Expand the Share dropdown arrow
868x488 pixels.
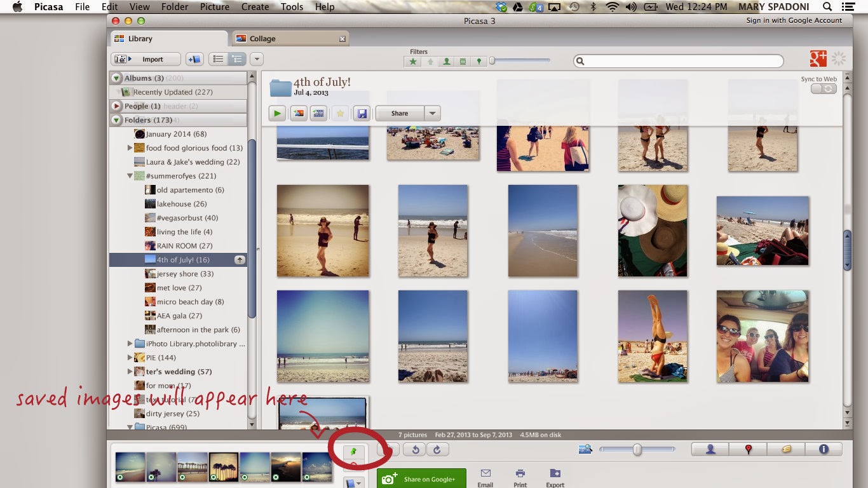(434, 113)
